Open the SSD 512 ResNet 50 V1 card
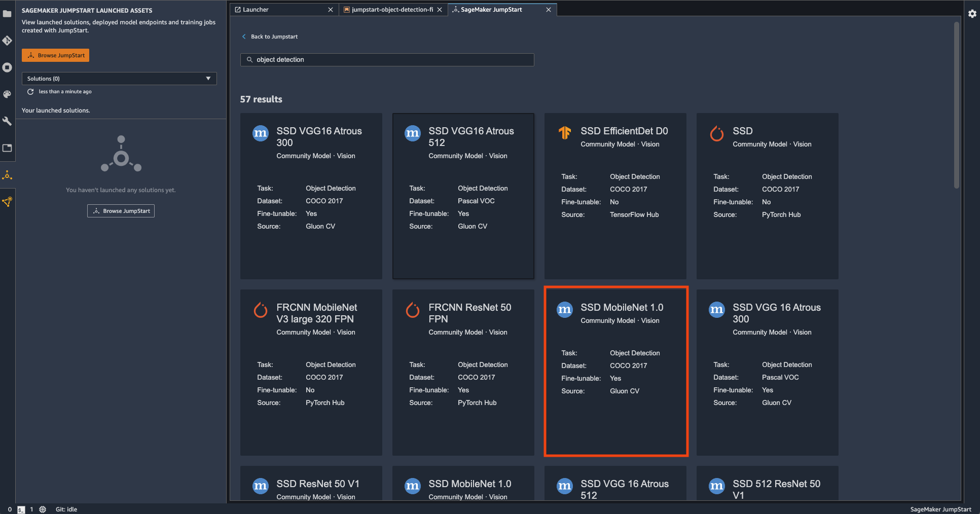Viewport: 980px width, 514px height. click(768, 483)
